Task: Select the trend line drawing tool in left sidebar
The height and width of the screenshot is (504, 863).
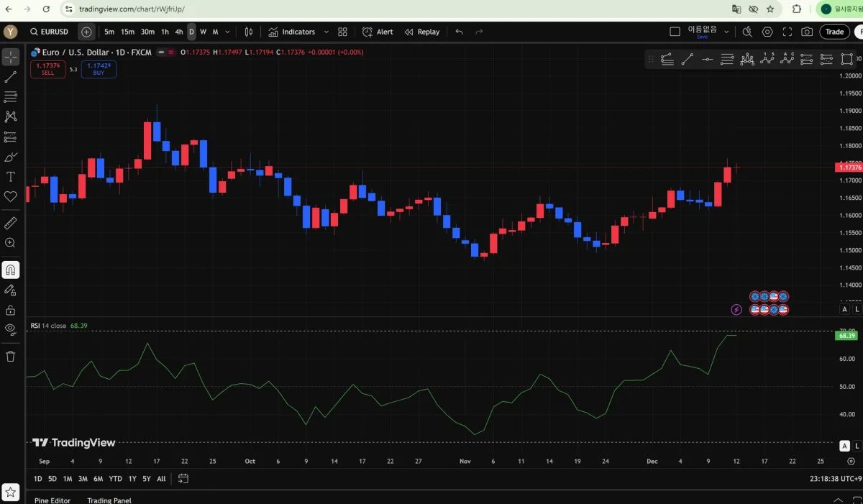Action: click(x=11, y=76)
